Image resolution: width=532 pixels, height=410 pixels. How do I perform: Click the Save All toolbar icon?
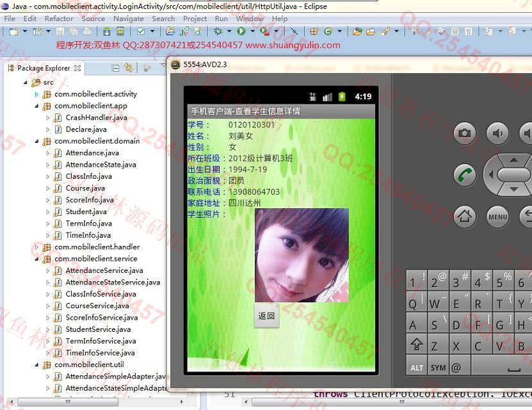[x=73, y=31]
